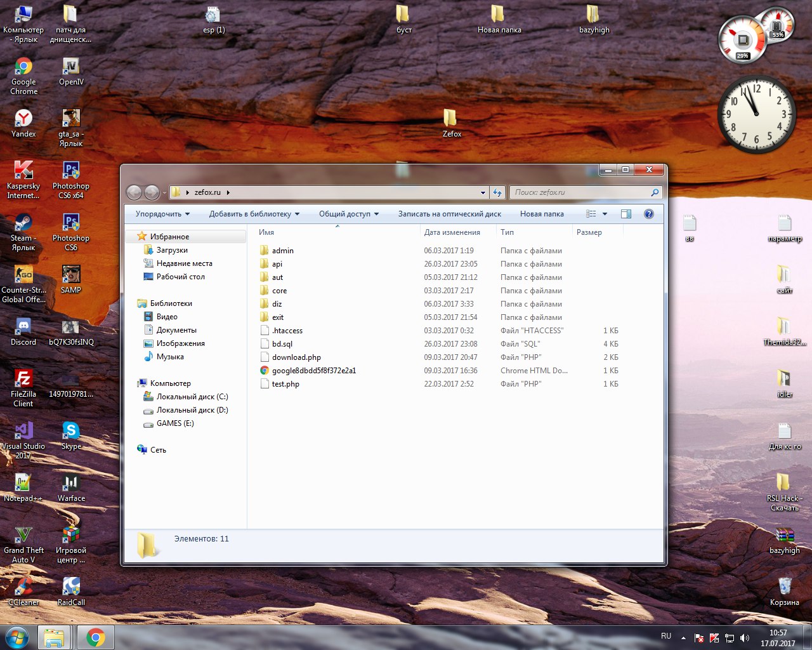Select Загрузки in Избранное
This screenshot has height=650, width=812.
click(x=171, y=250)
